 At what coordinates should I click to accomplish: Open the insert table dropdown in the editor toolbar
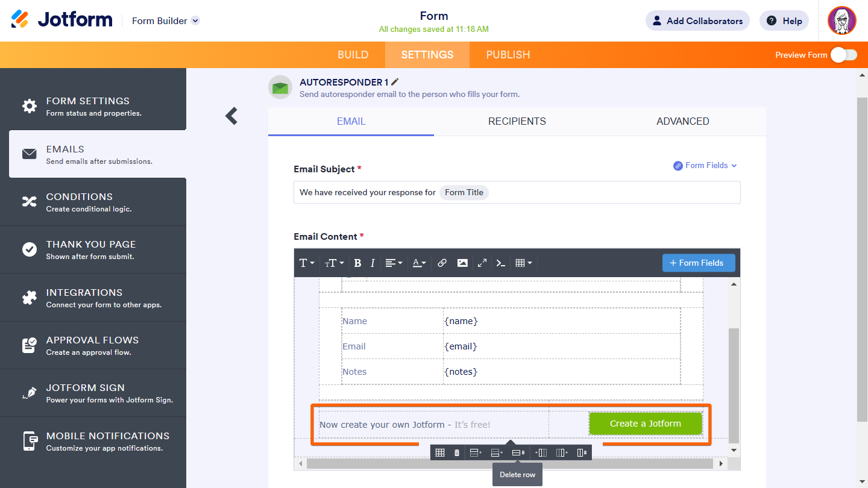click(x=523, y=263)
